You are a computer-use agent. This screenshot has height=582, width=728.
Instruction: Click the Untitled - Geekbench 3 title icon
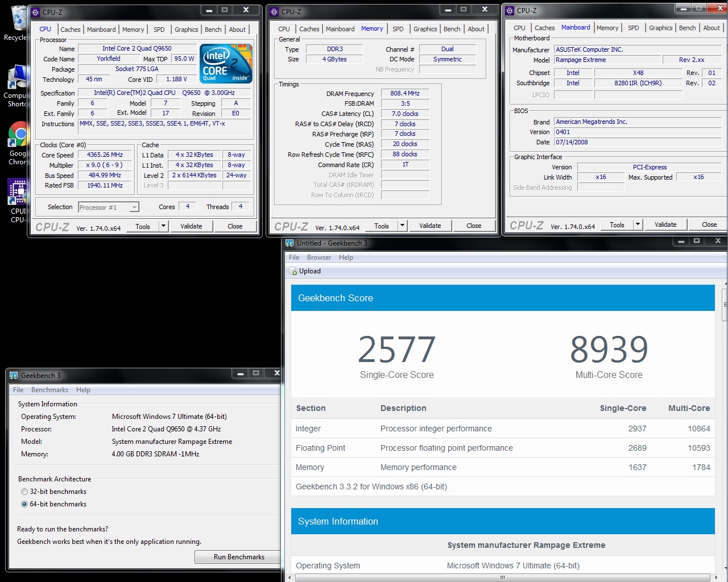289,243
